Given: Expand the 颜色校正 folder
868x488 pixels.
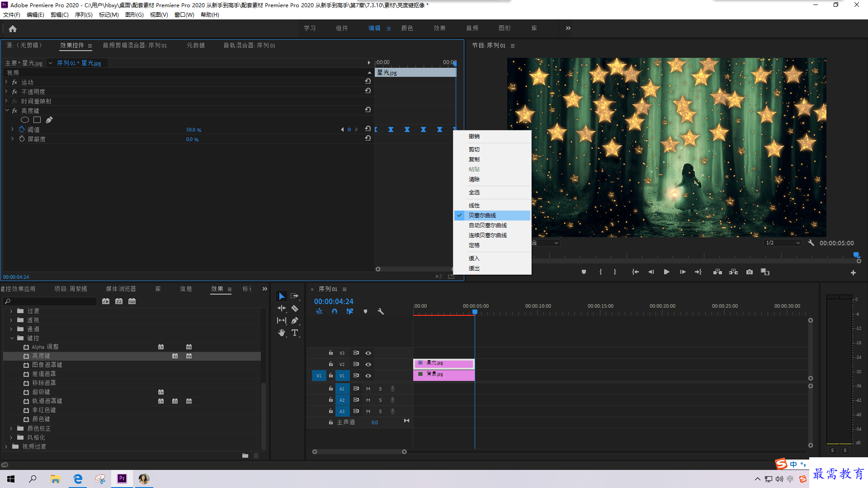Looking at the screenshot, I should tap(11, 428).
